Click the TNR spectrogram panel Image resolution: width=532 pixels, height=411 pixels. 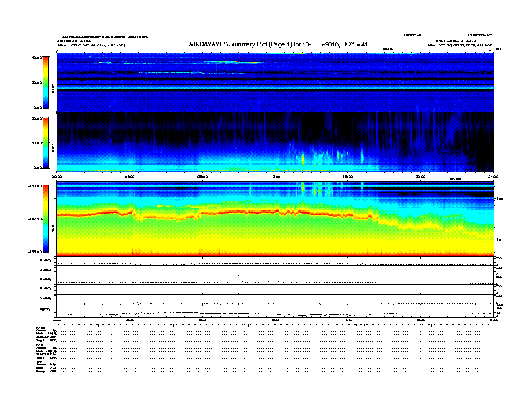pyautogui.click(x=275, y=219)
